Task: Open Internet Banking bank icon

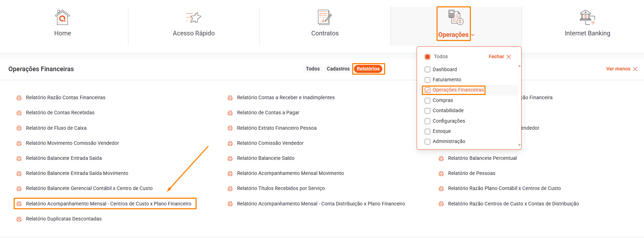Action: pos(587,18)
